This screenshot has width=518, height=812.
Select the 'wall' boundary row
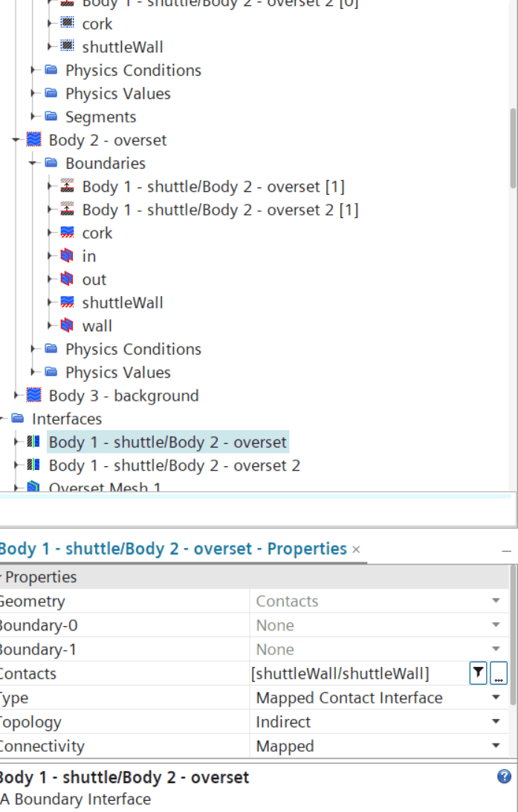pos(97,326)
